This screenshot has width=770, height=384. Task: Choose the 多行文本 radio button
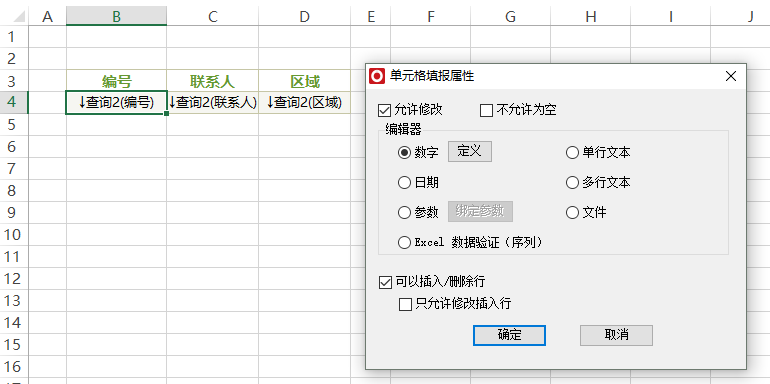572,183
